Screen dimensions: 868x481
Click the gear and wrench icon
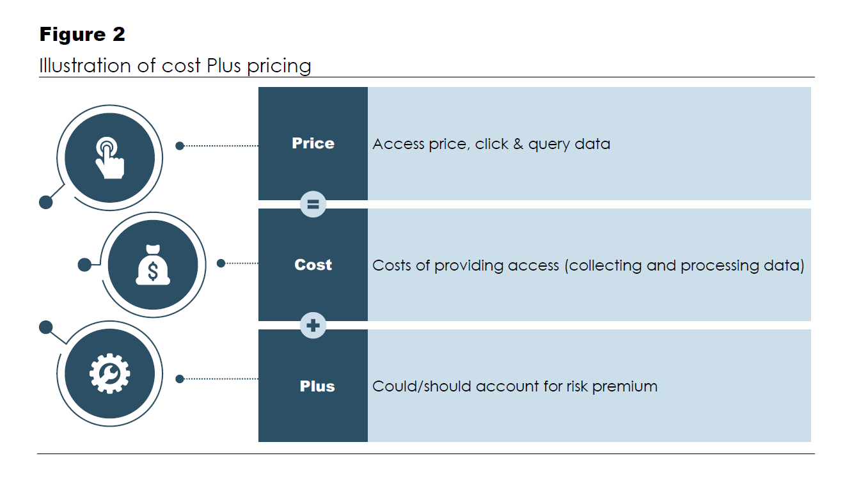pos(110,374)
